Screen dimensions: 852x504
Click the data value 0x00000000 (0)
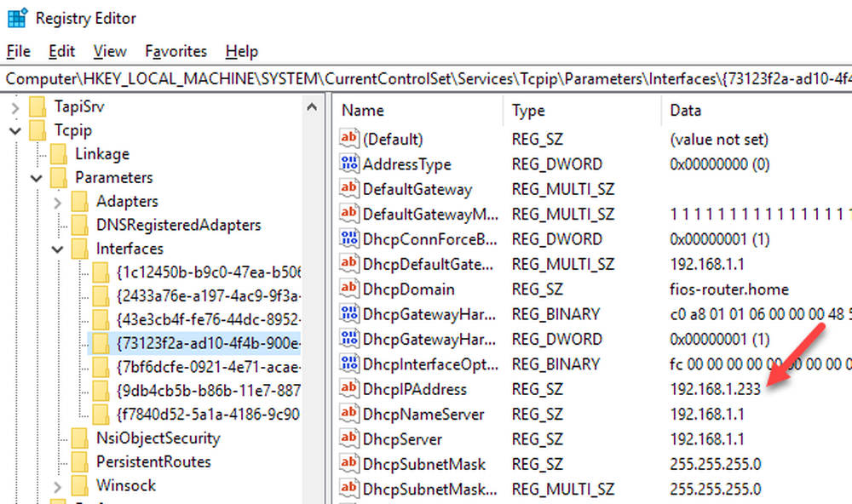[x=719, y=164]
